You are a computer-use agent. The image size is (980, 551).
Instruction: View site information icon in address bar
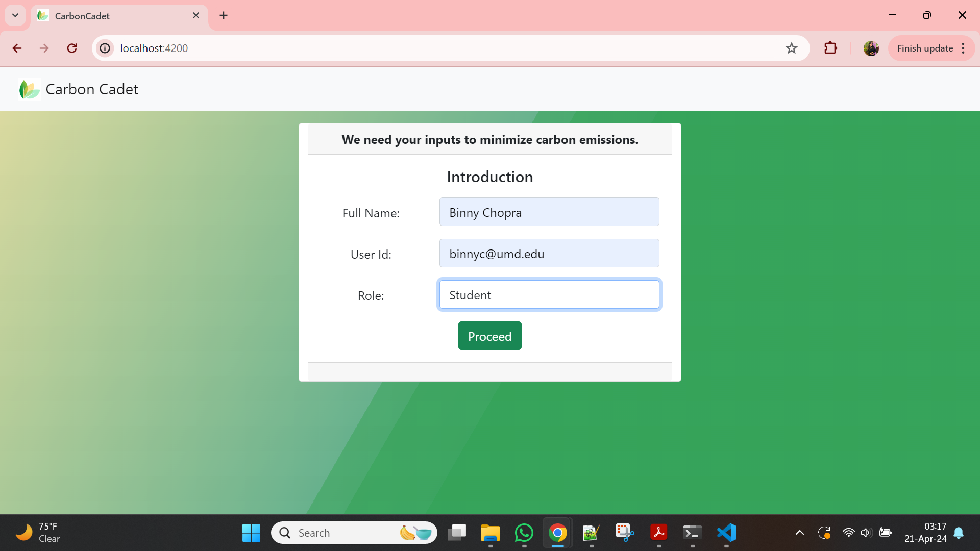tap(105, 48)
